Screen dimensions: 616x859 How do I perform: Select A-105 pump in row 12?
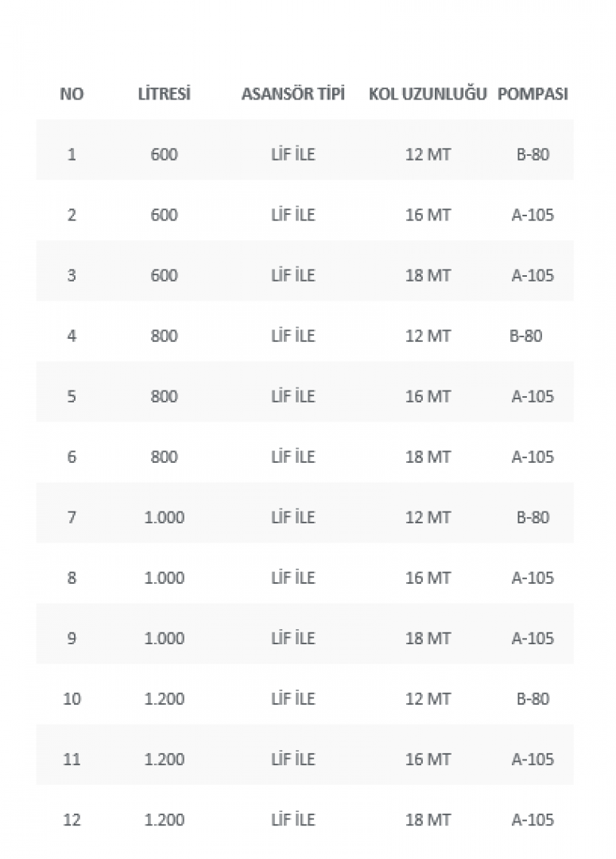pyautogui.click(x=533, y=820)
